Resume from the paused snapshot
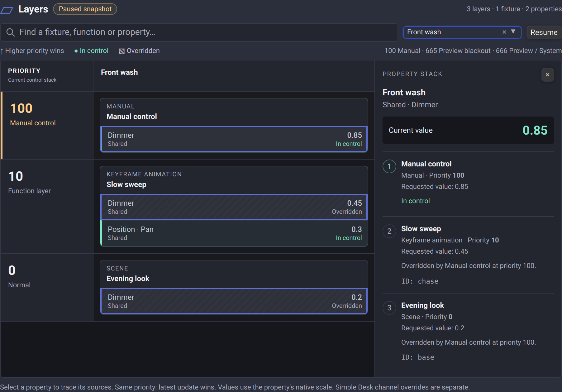562x392 pixels. pos(544,32)
